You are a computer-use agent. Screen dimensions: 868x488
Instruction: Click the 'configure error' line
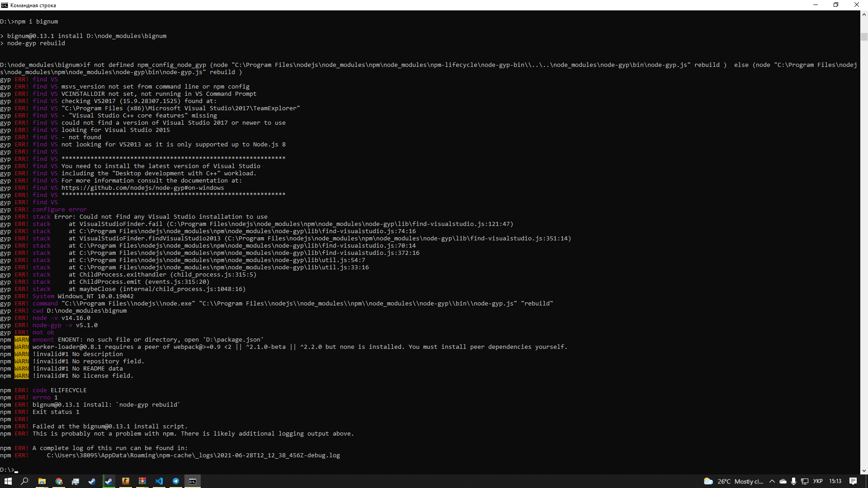(x=43, y=210)
